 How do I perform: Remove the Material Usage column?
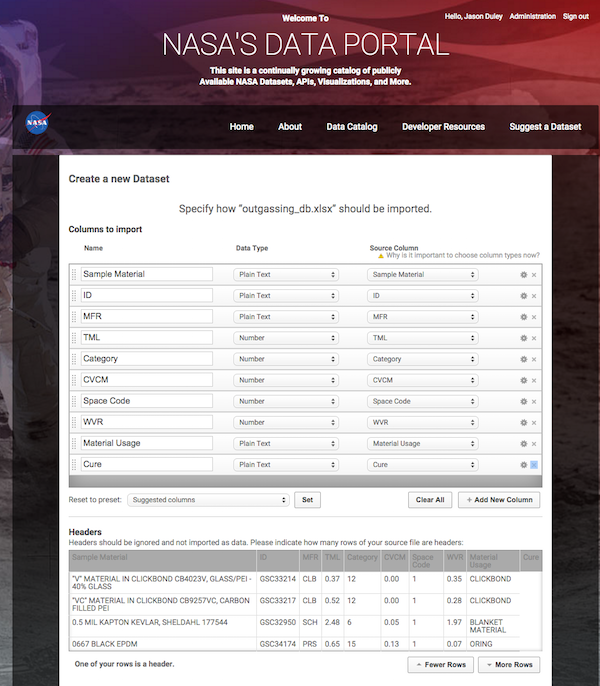pos(534,444)
